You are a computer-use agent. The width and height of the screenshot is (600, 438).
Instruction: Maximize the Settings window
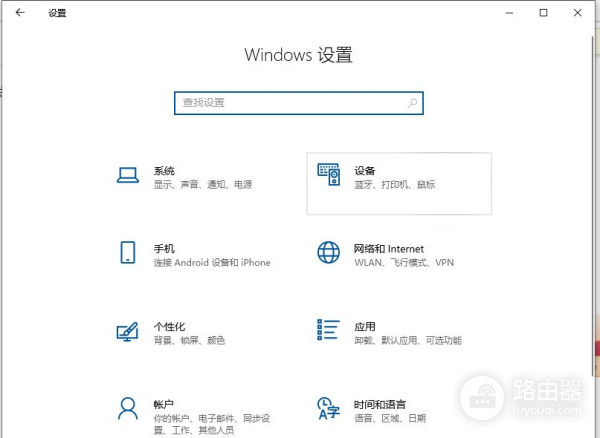tap(543, 13)
